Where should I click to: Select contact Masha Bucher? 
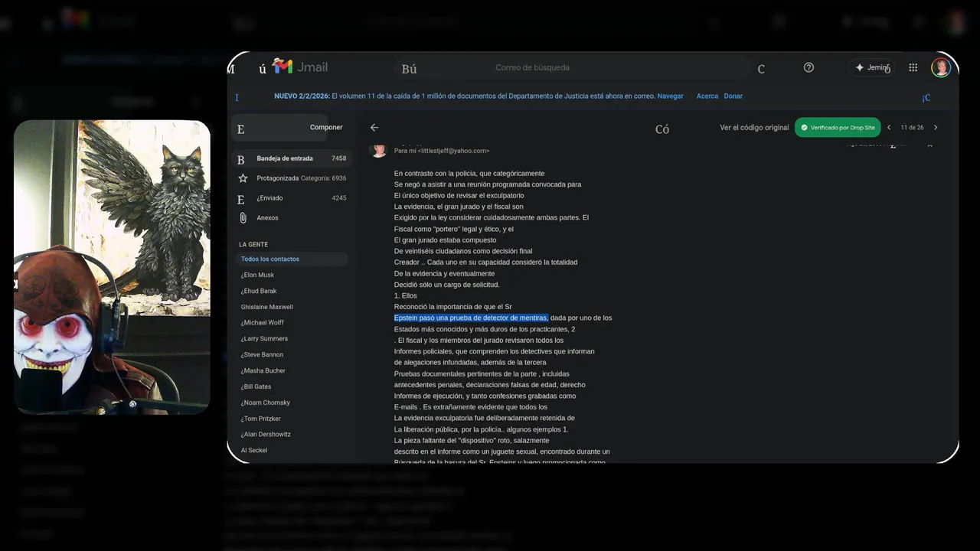263,371
